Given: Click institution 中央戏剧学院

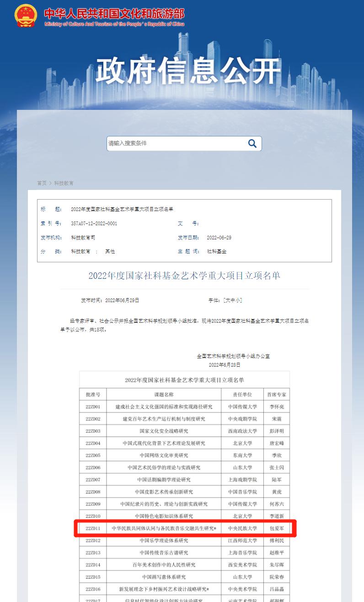Looking at the screenshot, I should click(x=242, y=419).
